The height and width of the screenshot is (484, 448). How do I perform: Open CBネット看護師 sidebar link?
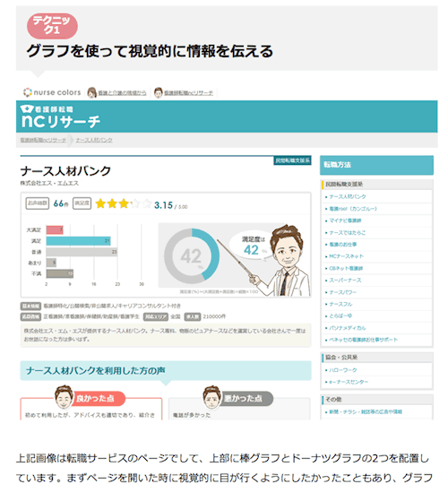pyautogui.click(x=346, y=268)
